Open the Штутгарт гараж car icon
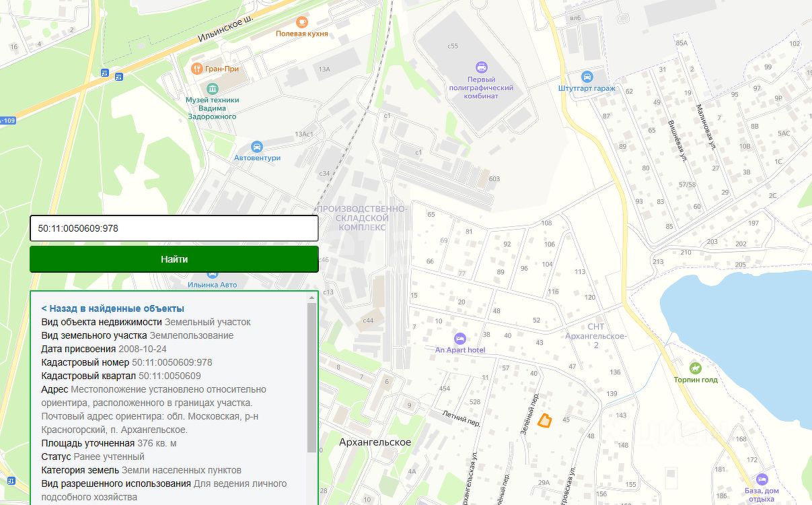 tap(587, 77)
